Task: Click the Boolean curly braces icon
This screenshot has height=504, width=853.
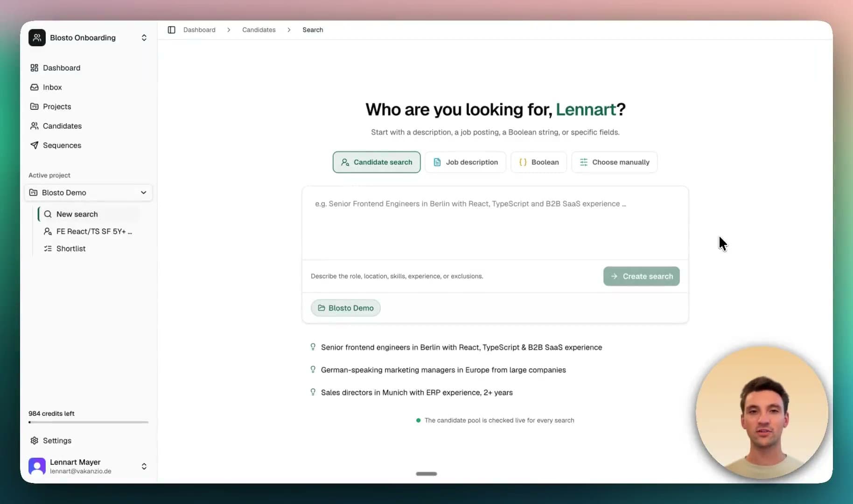Action: coord(523,162)
